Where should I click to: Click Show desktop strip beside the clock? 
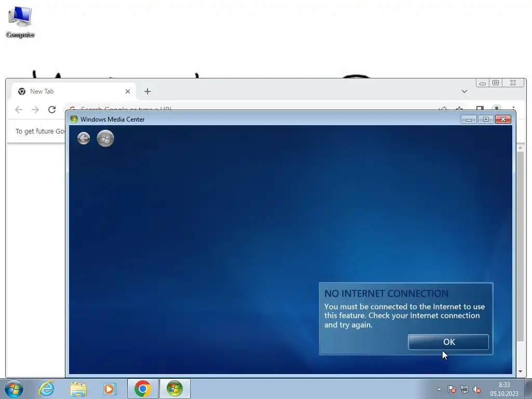pyautogui.click(x=528, y=389)
